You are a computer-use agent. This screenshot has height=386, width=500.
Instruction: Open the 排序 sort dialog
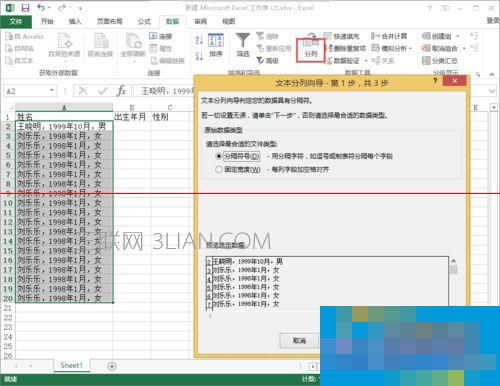(x=216, y=45)
